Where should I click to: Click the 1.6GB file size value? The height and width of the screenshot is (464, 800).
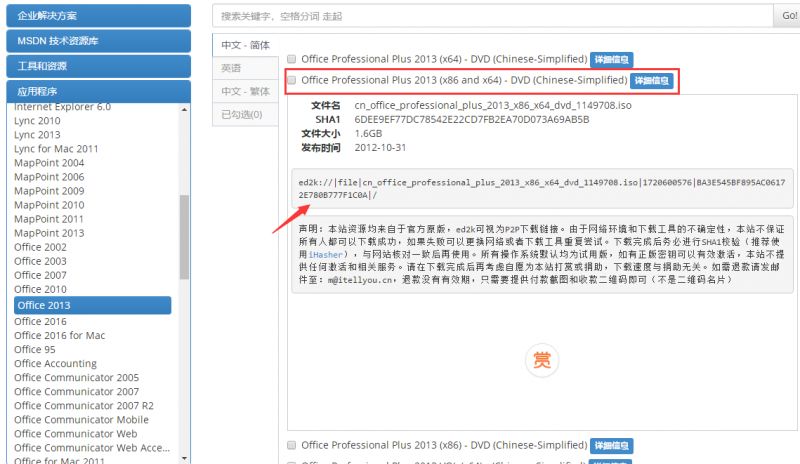[x=368, y=133]
